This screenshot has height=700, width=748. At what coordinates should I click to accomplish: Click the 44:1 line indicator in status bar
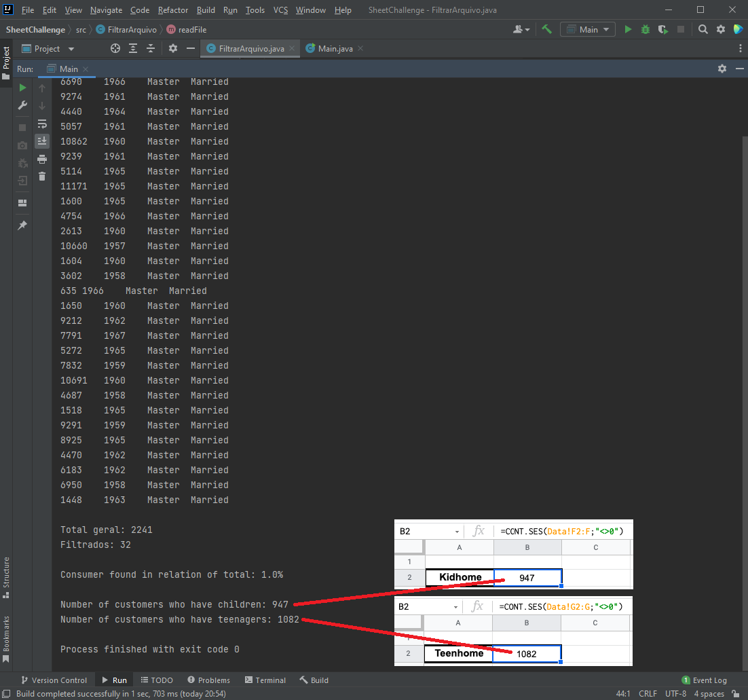[623, 693]
